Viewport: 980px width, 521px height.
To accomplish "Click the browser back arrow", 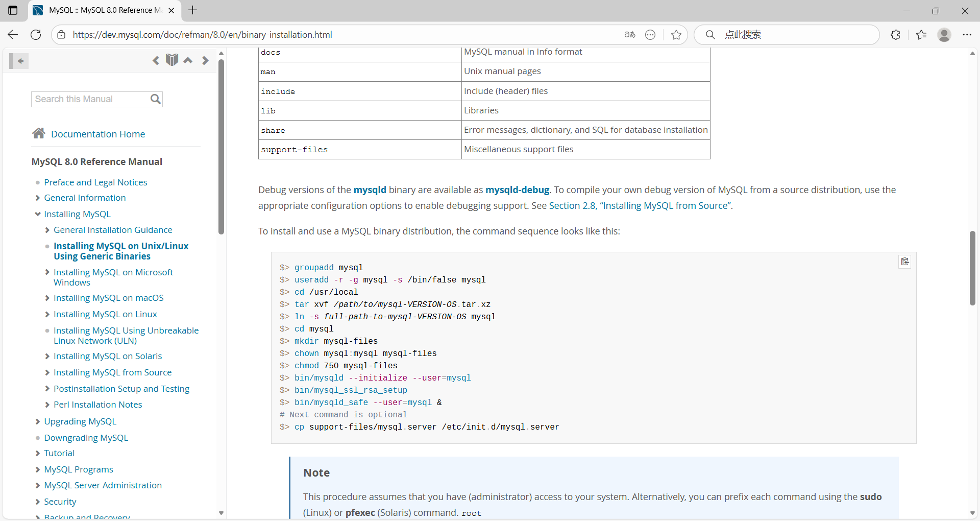I will pos(13,35).
